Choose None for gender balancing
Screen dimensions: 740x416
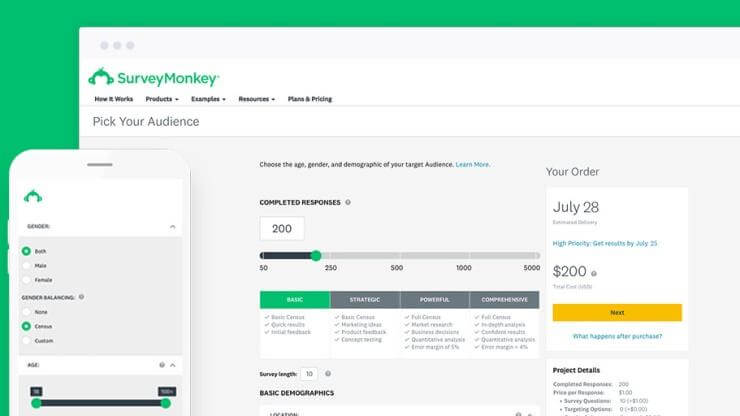26,312
